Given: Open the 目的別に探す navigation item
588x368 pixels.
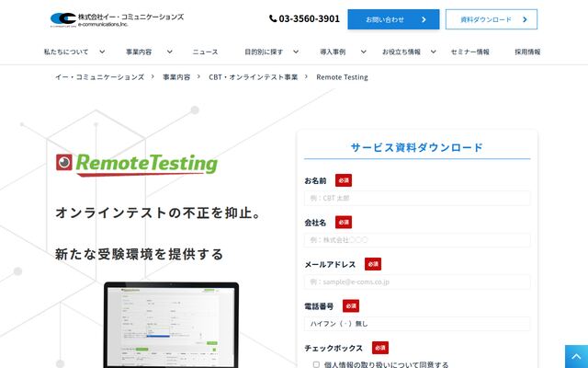Looking at the screenshot, I should tap(264, 52).
